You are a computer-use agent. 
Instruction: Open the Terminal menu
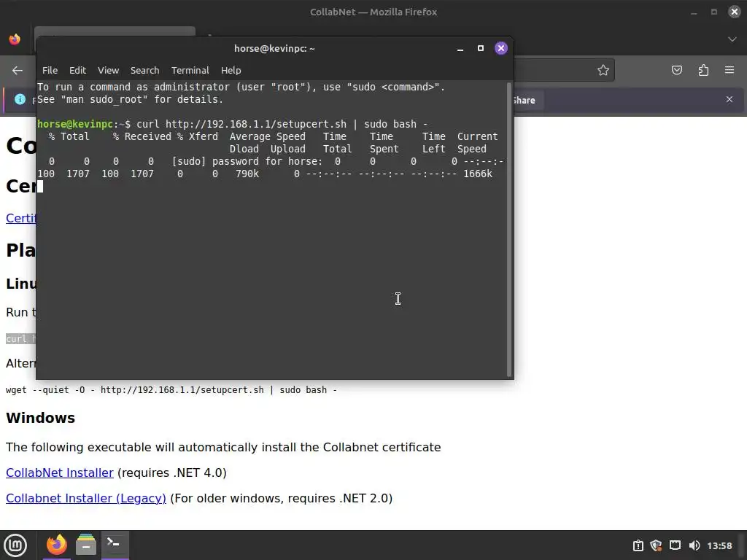[x=190, y=71]
